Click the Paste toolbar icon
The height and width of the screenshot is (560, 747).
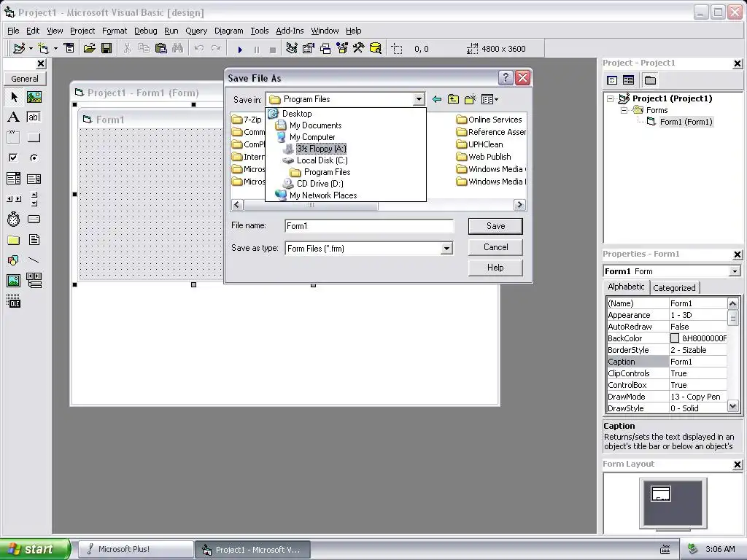[161, 49]
